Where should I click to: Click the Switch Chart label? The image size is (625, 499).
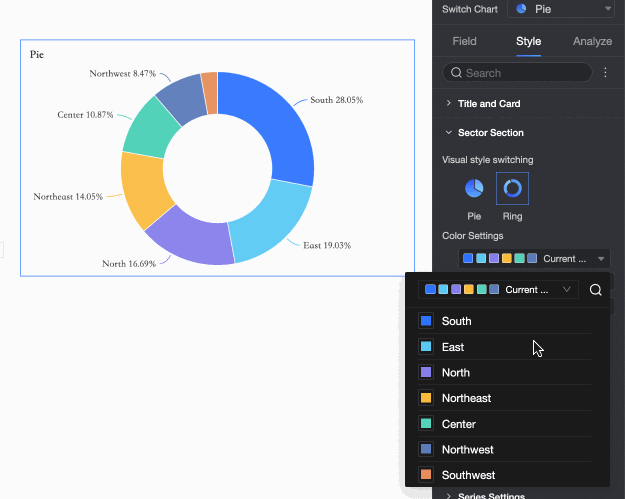[470, 9]
